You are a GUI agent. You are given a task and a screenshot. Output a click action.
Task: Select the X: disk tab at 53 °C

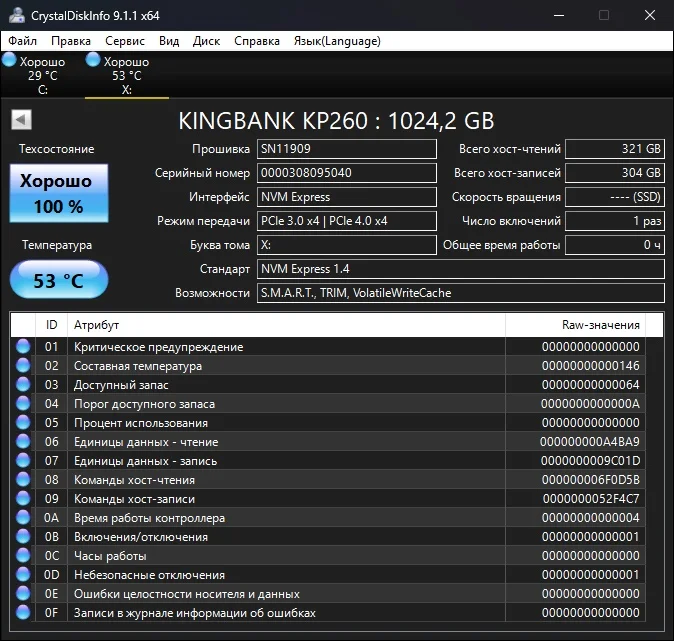pos(126,75)
